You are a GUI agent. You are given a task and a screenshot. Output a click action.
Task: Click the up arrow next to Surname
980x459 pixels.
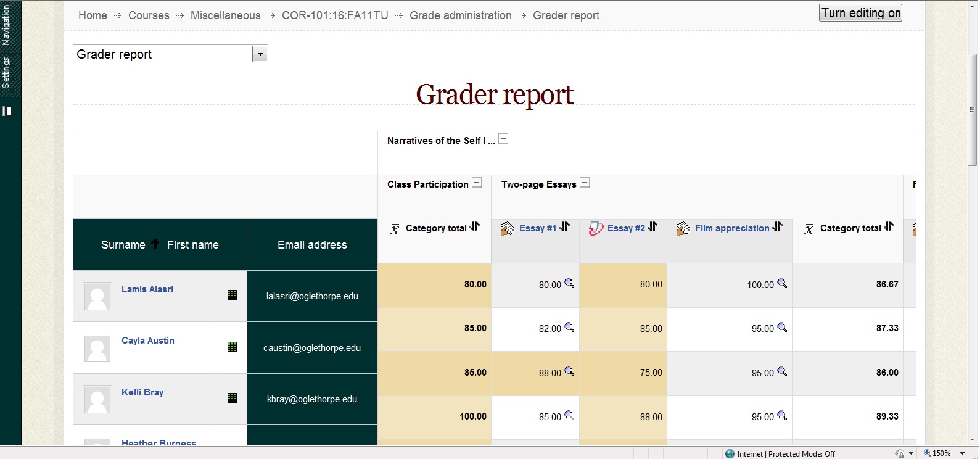click(x=155, y=244)
